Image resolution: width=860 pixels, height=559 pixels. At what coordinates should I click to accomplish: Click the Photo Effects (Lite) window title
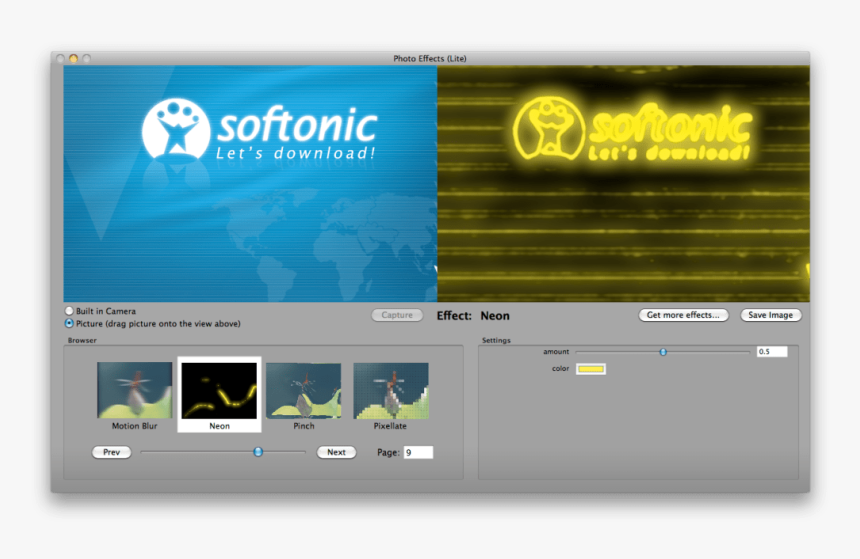coord(429,58)
